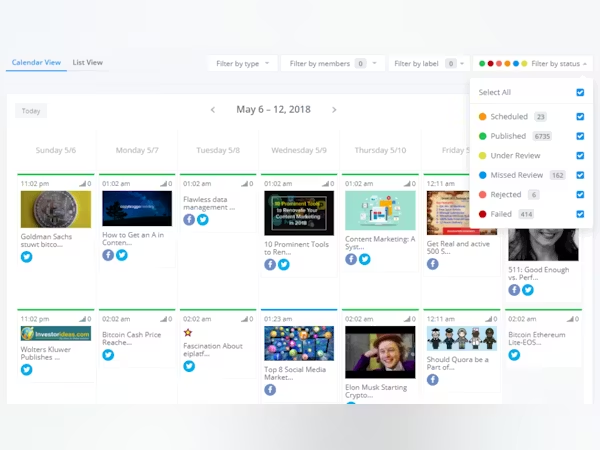Image resolution: width=600 pixels, height=450 pixels.
Task: Open the Filter by type dropdown
Action: (x=243, y=64)
